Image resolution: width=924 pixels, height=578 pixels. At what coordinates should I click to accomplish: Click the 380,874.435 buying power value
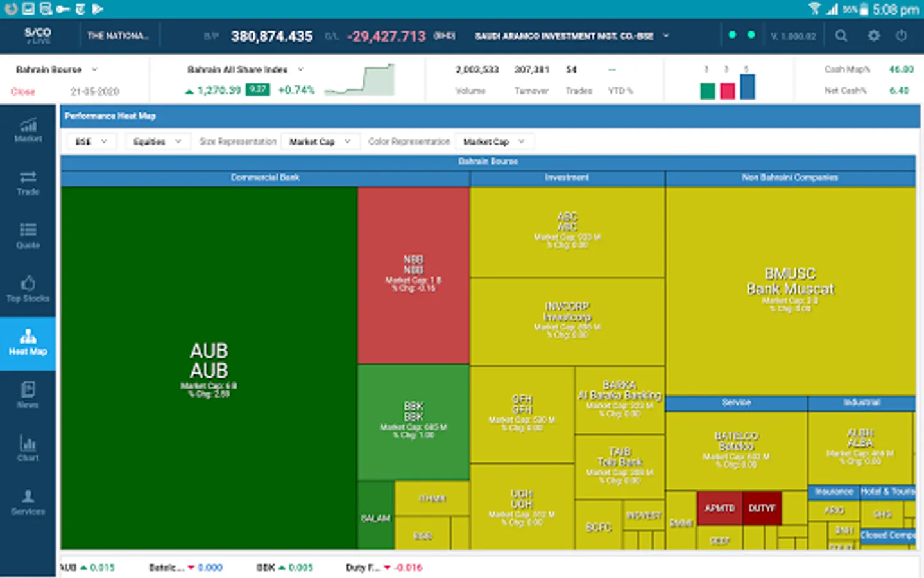(271, 37)
